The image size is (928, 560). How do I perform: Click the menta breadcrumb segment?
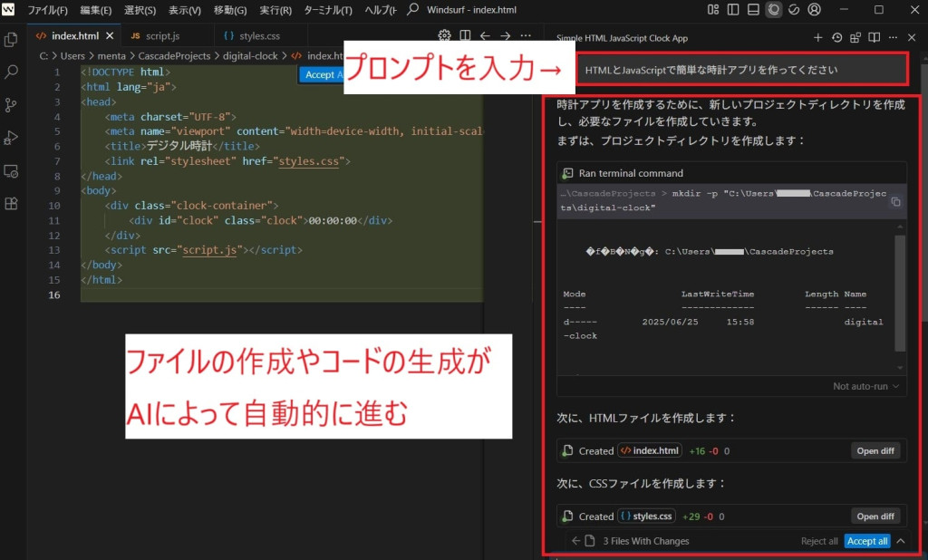pyautogui.click(x=111, y=55)
